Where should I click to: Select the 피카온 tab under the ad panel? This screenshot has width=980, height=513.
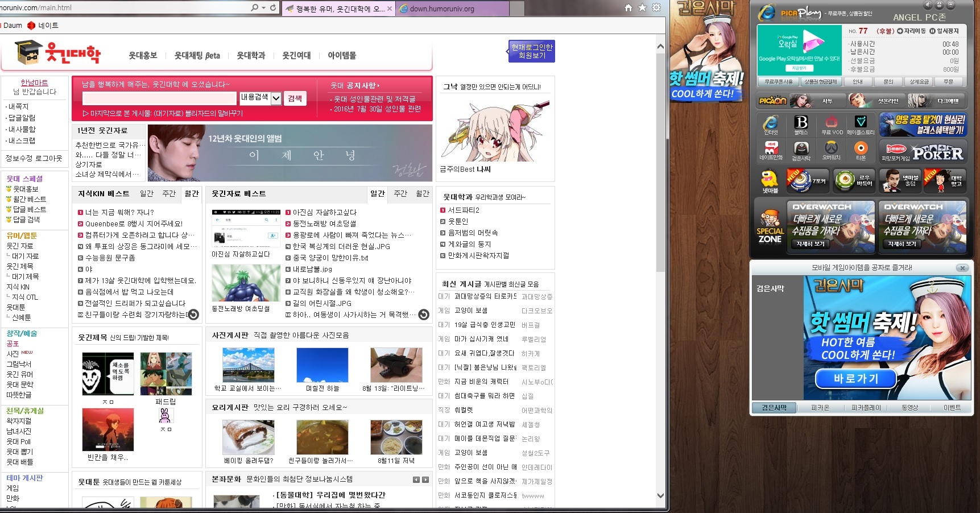(820, 408)
